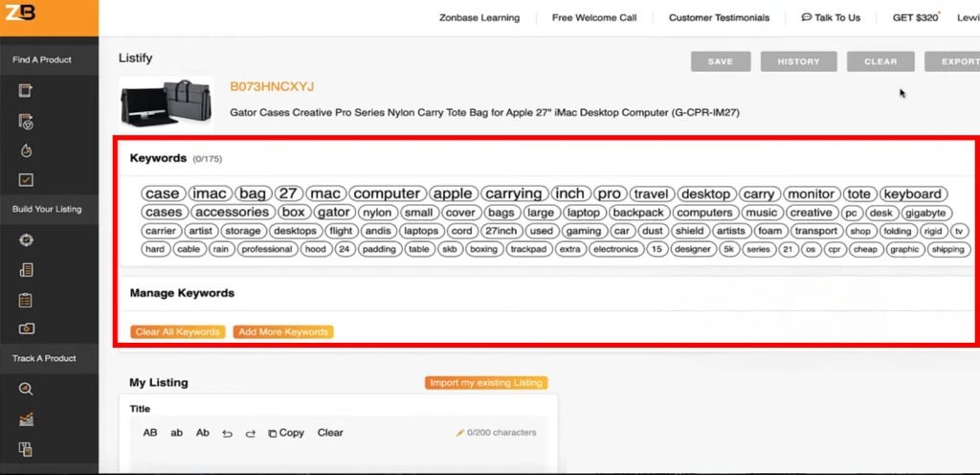Open Customer Testimonials in top navigation

click(719, 17)
